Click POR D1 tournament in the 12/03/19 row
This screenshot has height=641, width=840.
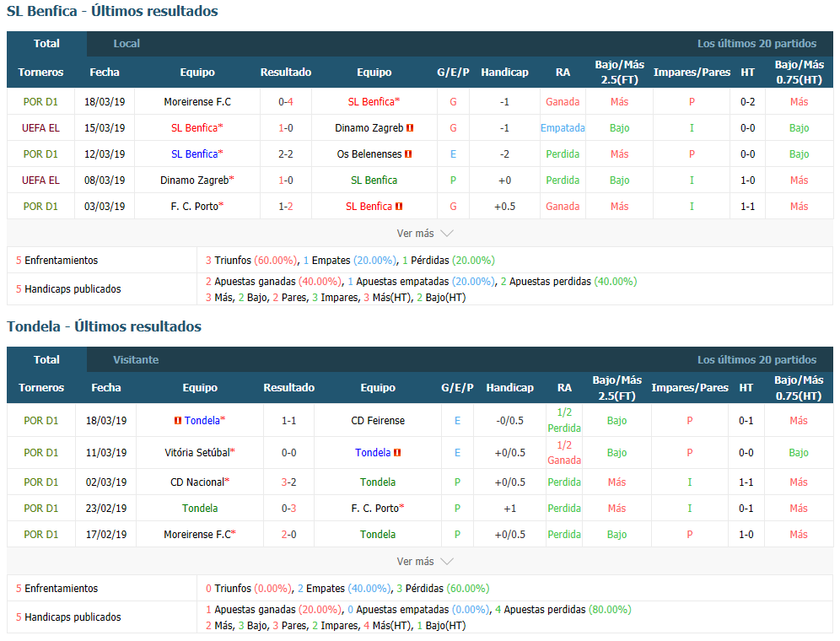click(40, 154)
